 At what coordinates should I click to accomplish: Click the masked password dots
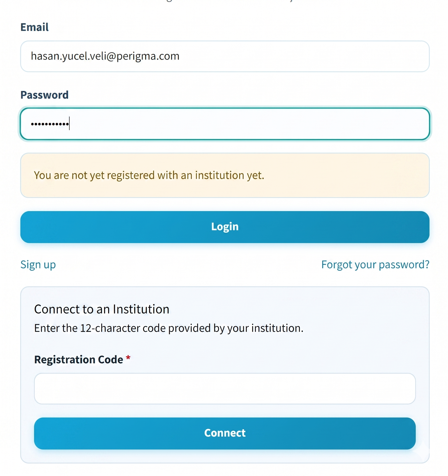click(x=50, y=124)
